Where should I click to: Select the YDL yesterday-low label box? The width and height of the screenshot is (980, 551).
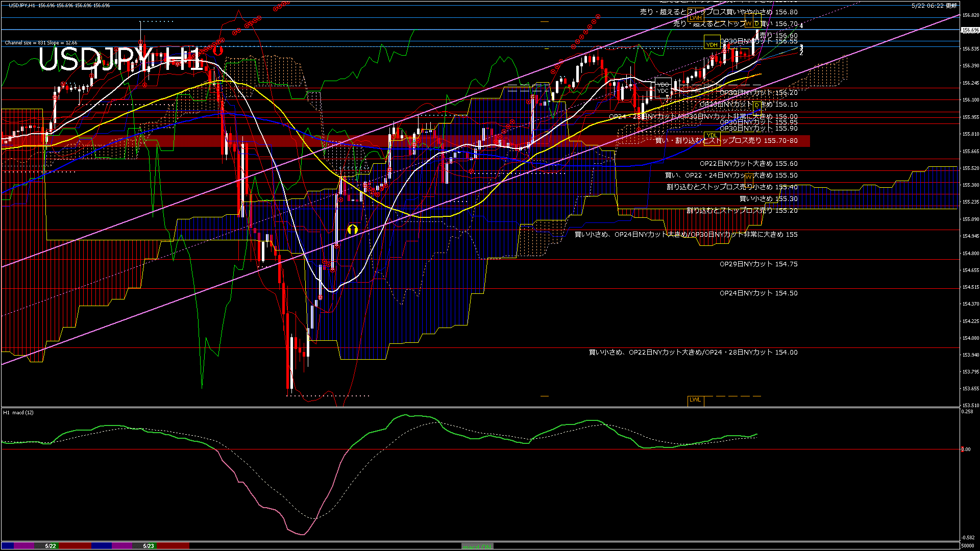coord(712,135)
